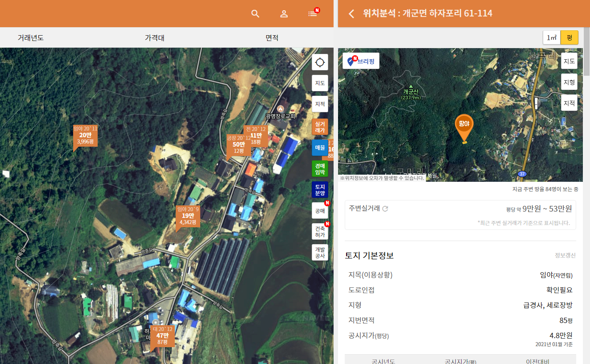The image size is (590, 364).
Task: Click the 정보갱신 link
Action: click(565, 255)
